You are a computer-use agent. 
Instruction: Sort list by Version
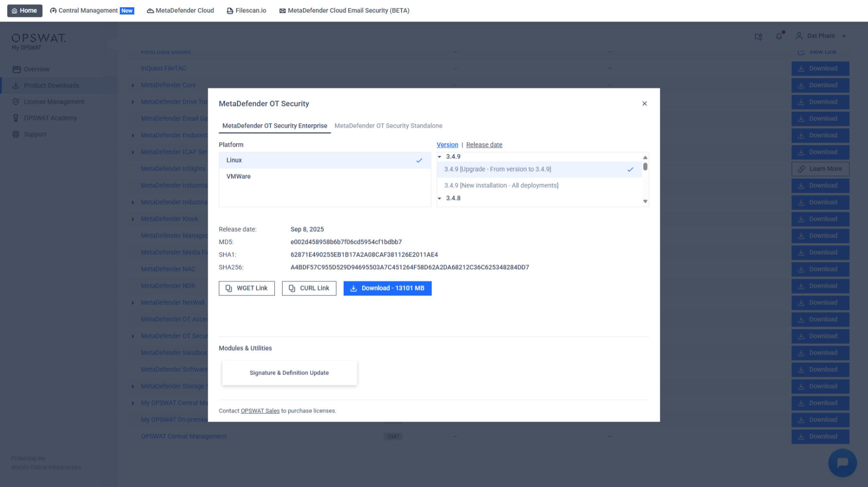pyautogui.click(x=447, y=145)
